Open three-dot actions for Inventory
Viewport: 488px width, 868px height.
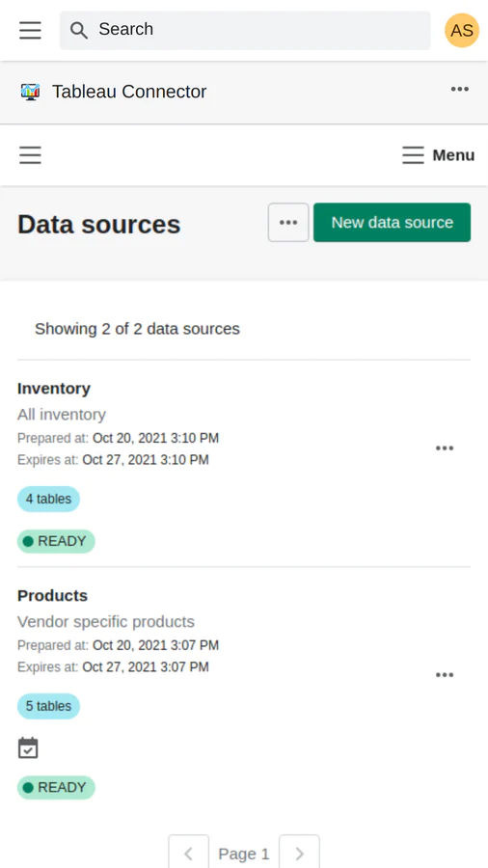coord(445,448)
